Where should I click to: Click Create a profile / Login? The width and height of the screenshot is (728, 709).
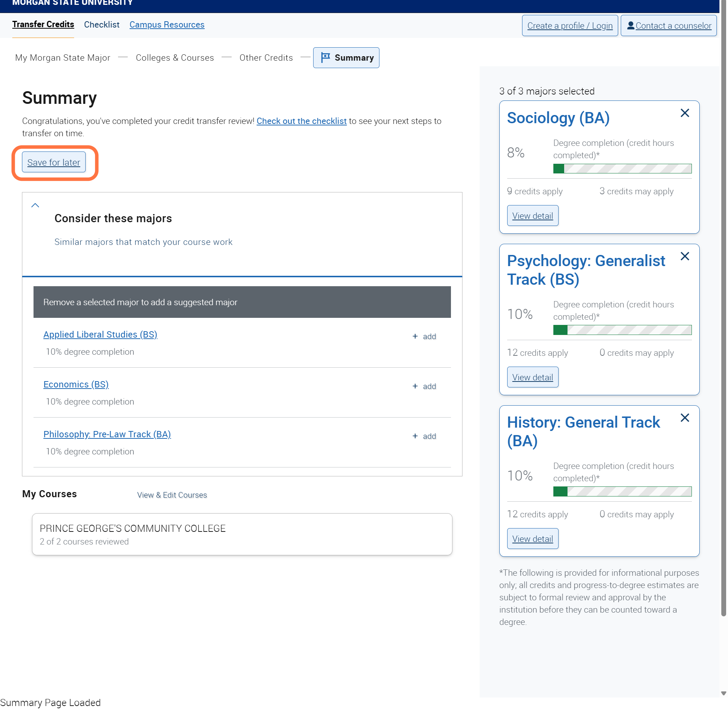coord(570,26)
